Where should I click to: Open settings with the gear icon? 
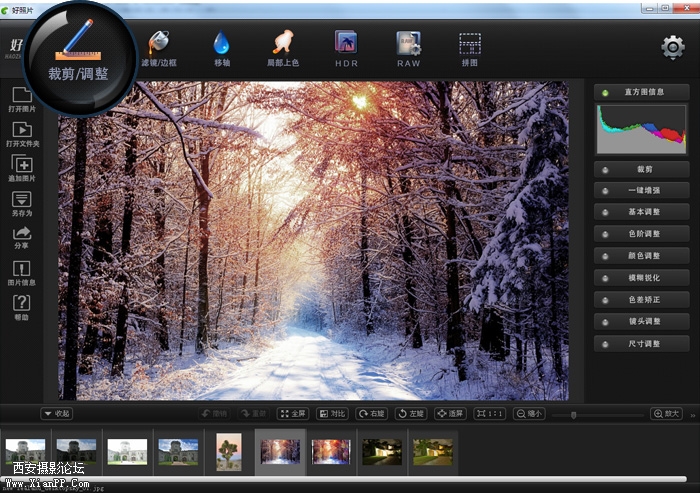click(673, 47)
